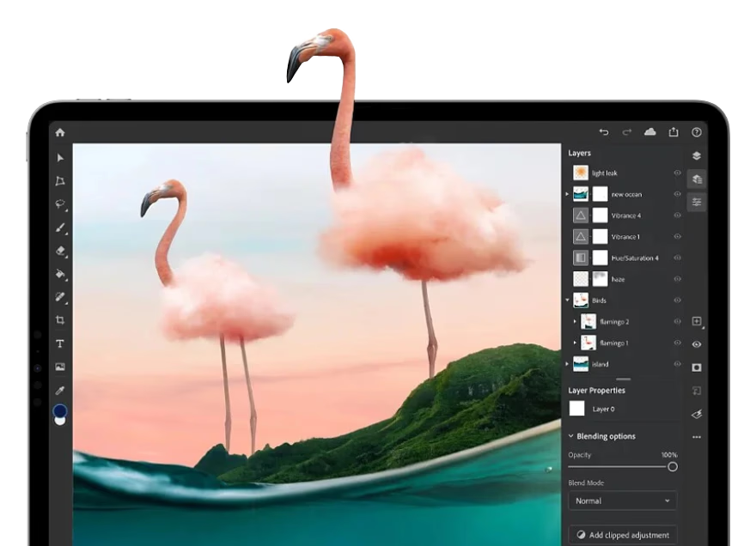Hide the Hue/Saturation 4 layer
756x546 pixels.
coord(677,258)
